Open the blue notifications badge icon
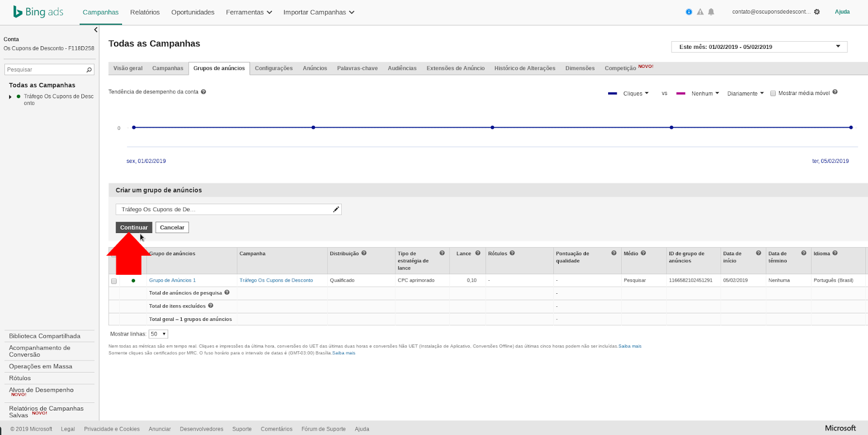The width and height of the screenshot is (868, 435). coord(689,12)
